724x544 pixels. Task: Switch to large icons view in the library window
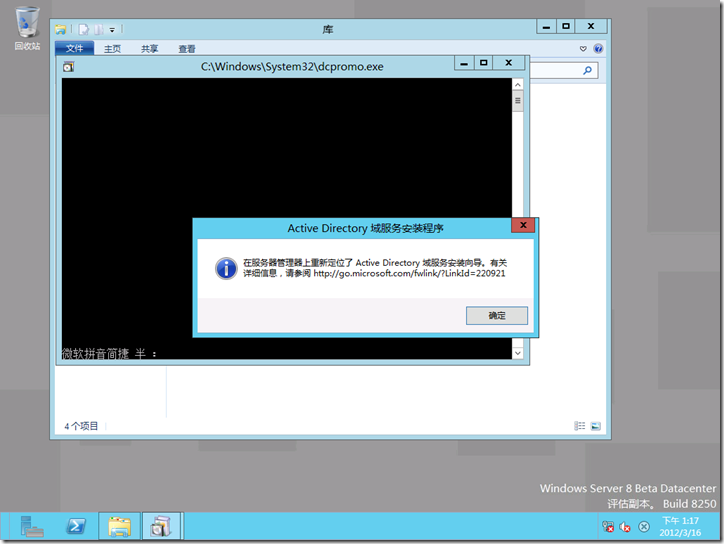click(596, 426)
